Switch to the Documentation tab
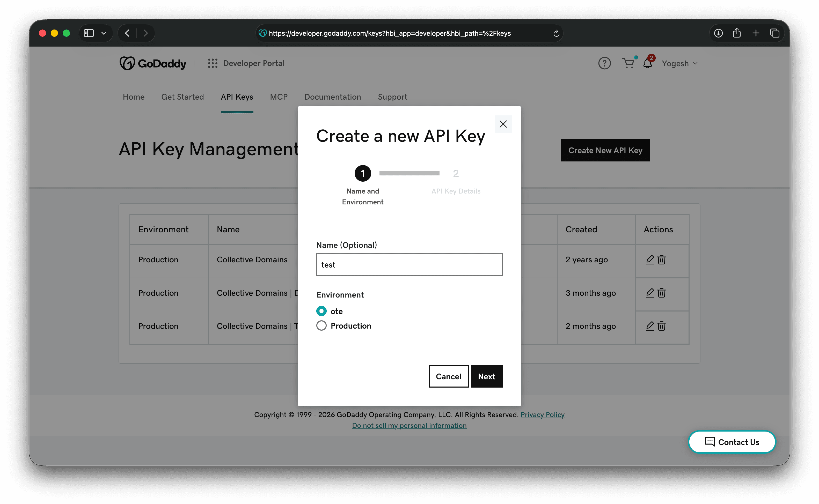Image resolution: width=819 pixels, height=504 pixels. click(332, 97)
